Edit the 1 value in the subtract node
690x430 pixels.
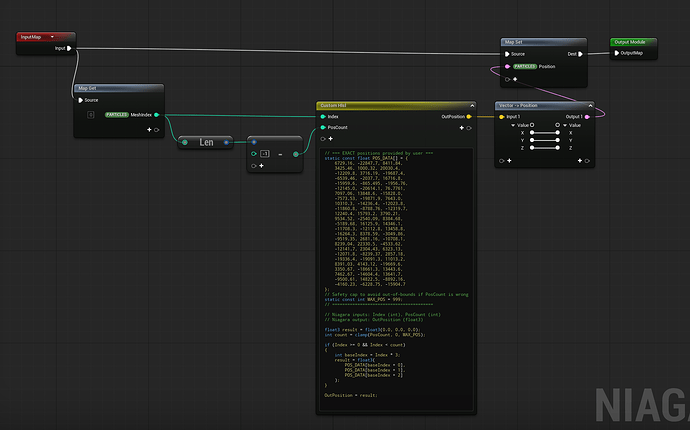tap(264, 155)
